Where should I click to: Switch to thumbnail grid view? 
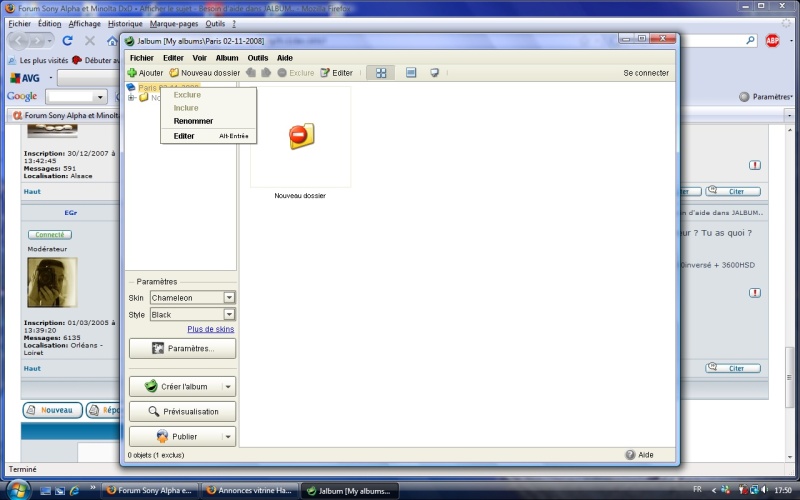[380, 73]
